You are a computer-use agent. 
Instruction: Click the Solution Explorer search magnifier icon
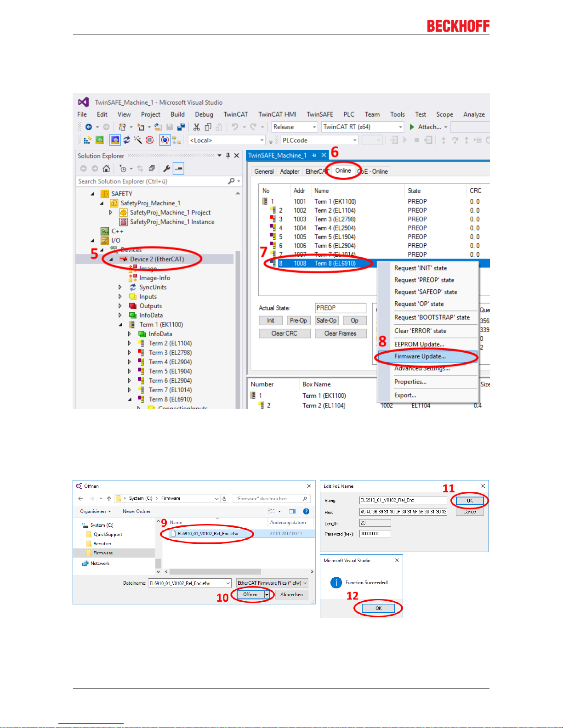pos(232,181)
